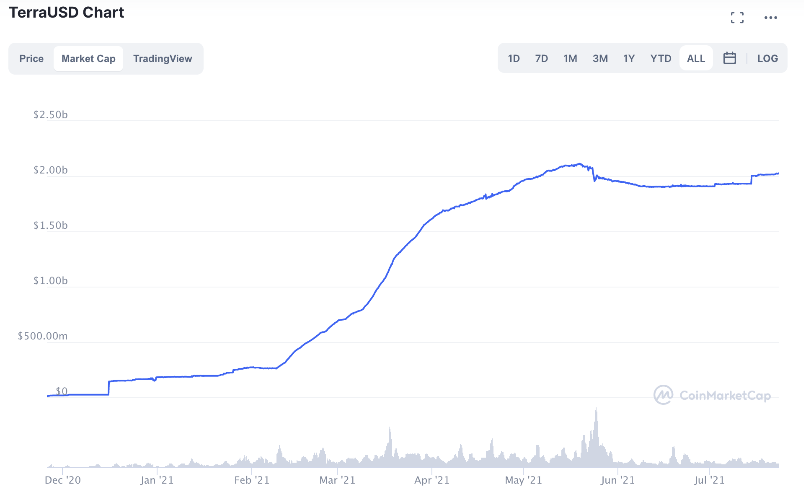Click the CoinMarketCap watermark logo

pos(712,395)
